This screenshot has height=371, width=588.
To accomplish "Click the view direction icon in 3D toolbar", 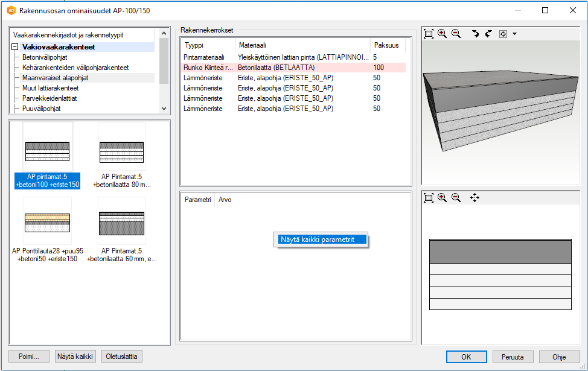I will pos(503,34).
